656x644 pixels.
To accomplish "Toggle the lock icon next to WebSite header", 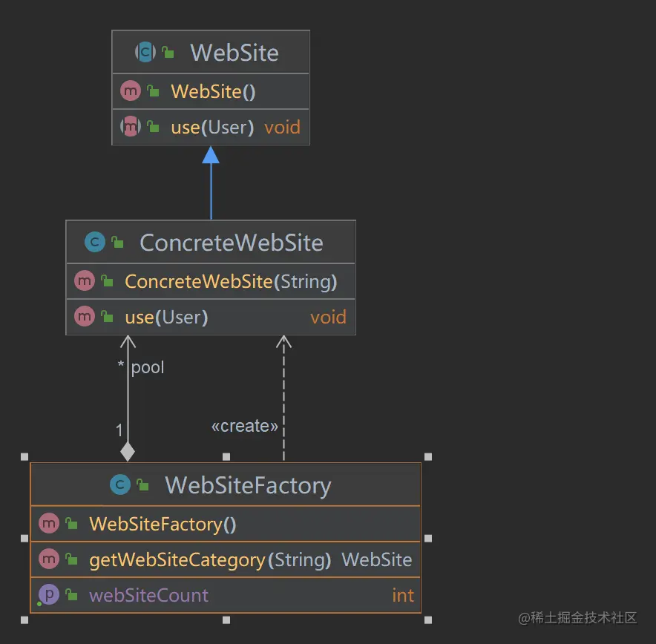I will click(x=169, y=52).
